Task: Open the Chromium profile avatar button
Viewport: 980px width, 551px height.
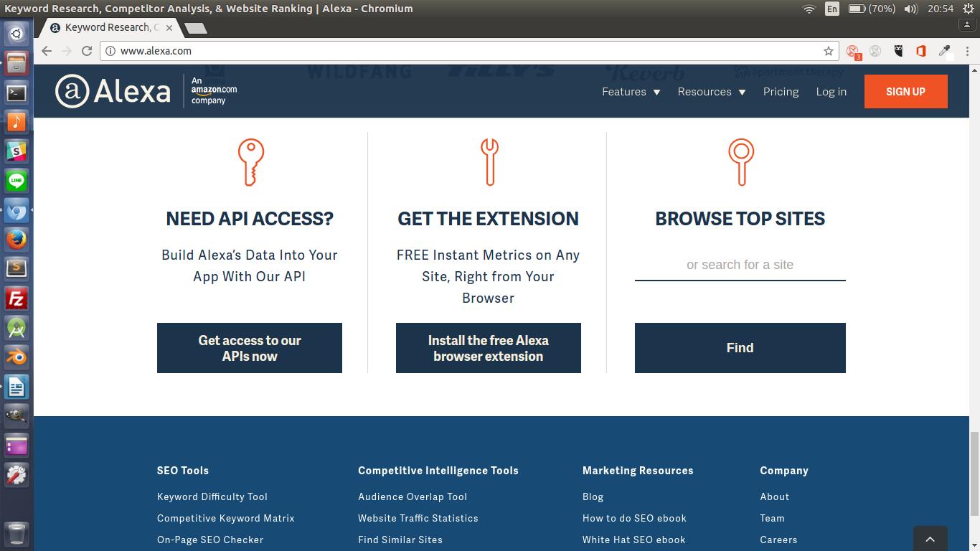Action: pos(966,24)
